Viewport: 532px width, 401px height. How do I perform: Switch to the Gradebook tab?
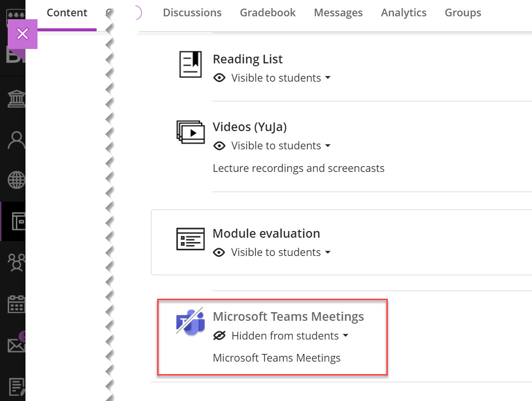click(x=268, y=13)
